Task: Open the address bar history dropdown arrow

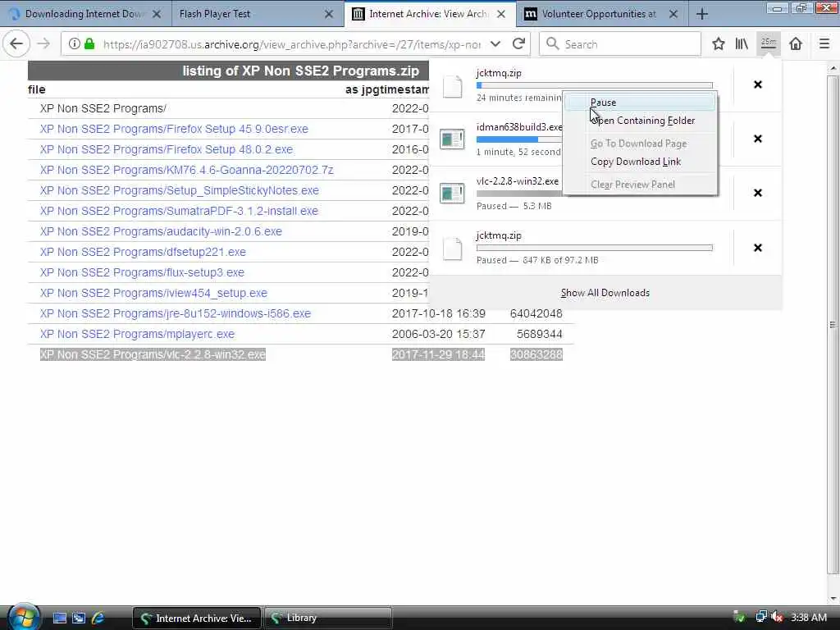Action: pyautogui.click(x=495, y=44)
